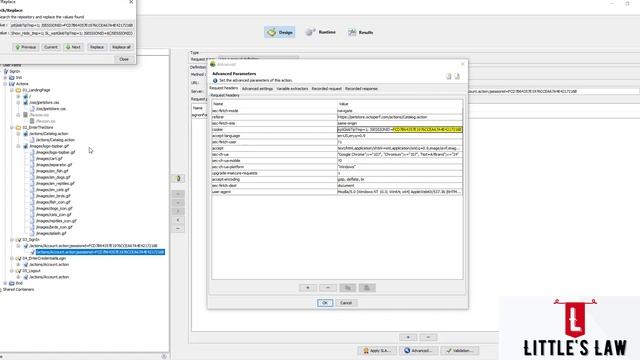
Task: Expand the Init tree node
Action: point(5,78)
